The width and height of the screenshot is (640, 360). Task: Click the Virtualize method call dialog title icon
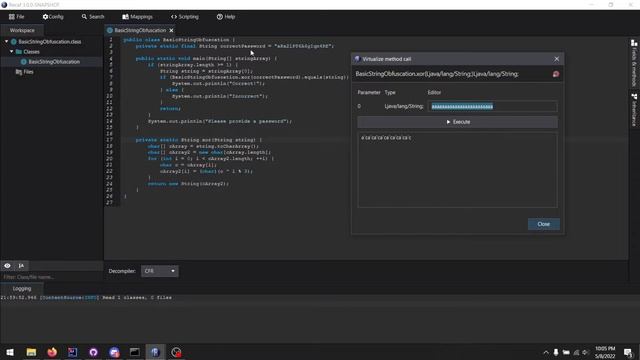[357, 59]
